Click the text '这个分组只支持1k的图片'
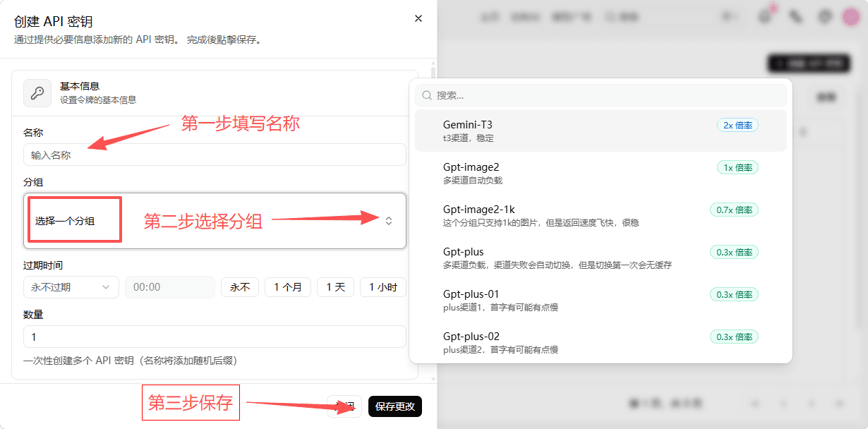 pos(490,223)
